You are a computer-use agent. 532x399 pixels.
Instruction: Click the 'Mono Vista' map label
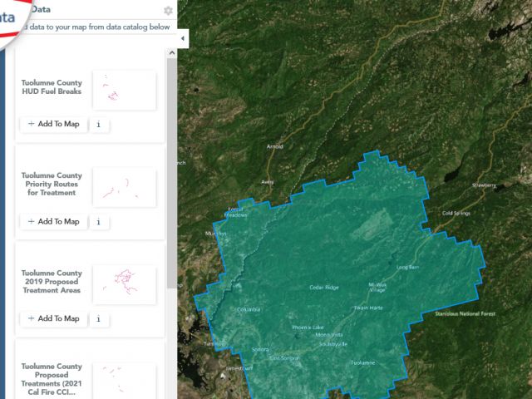(329, 335)
